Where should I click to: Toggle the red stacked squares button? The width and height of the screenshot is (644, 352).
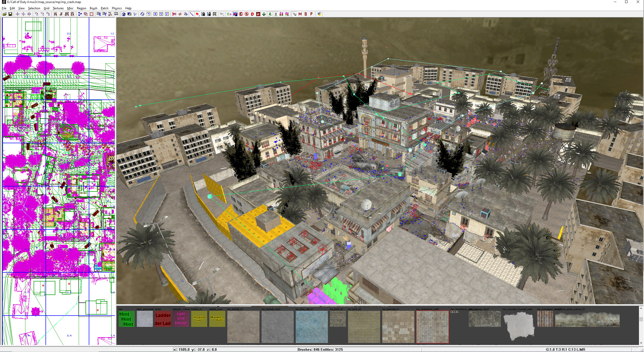tap(197, 14)
